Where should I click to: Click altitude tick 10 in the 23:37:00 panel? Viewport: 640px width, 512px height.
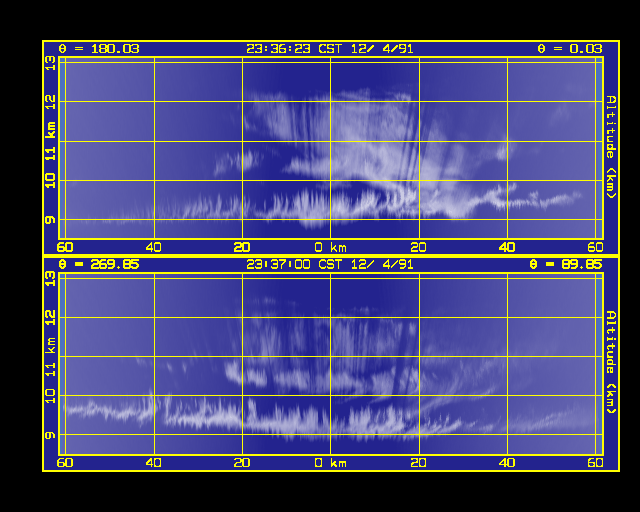[50, 396]
